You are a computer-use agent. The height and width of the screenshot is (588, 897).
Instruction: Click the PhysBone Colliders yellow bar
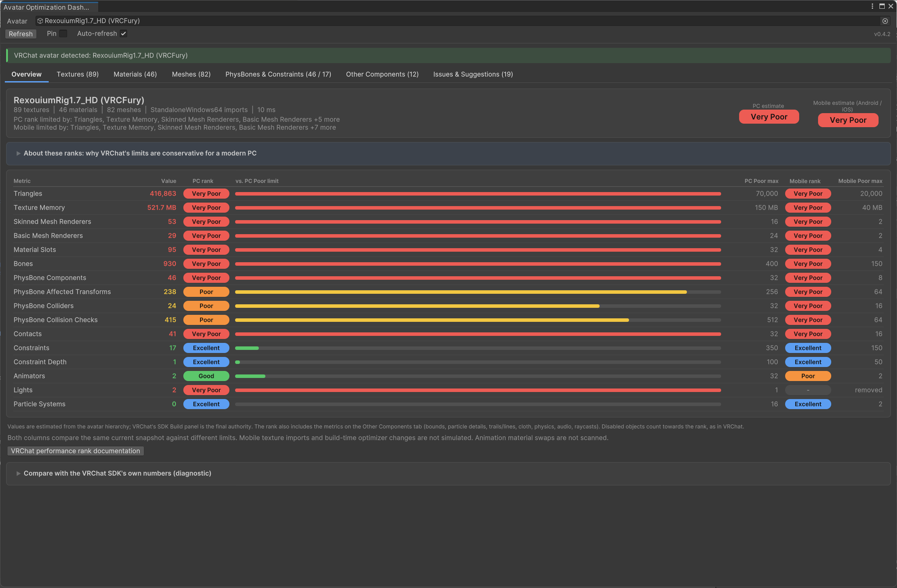(417, 306)
